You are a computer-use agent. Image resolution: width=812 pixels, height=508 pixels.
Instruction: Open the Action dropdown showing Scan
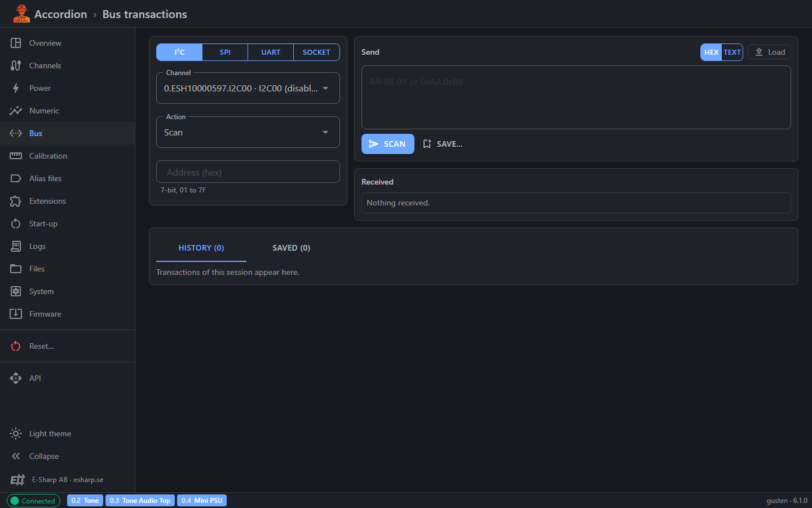[248, 132]
